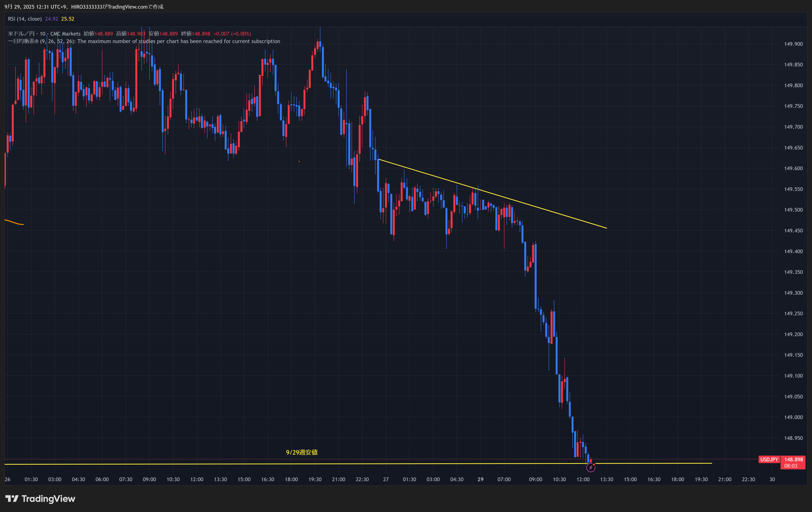Image resolution: width=812 pixels, height=512 pixels.
Task: Click the 08:03 candle countdown timer
Action: [x=790, y=466]
